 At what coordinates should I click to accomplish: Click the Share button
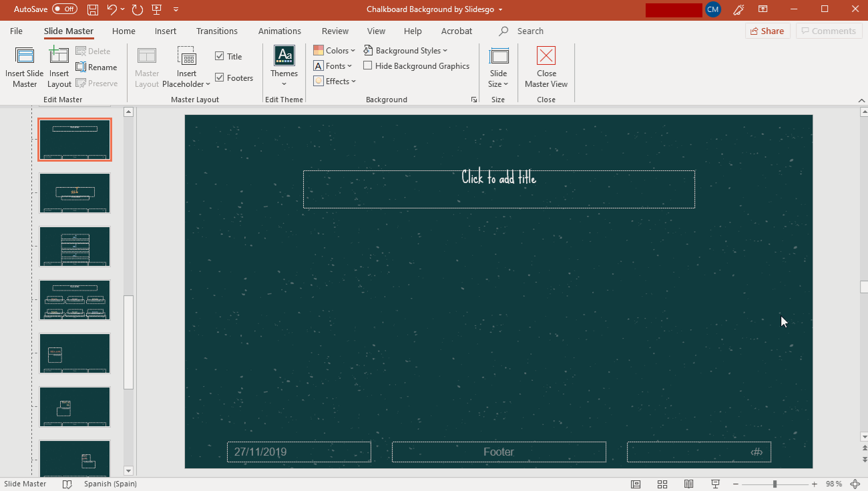[767, 31]
